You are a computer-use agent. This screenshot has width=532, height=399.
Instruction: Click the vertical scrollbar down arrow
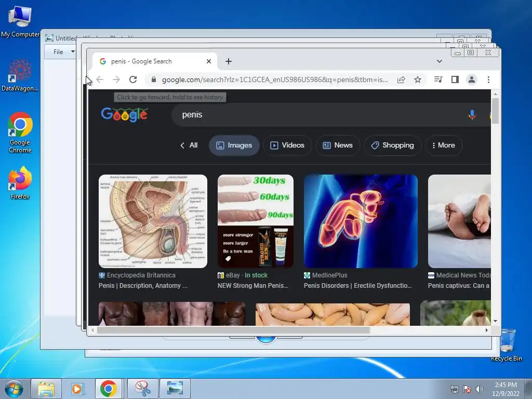click(x=495, y=321)
